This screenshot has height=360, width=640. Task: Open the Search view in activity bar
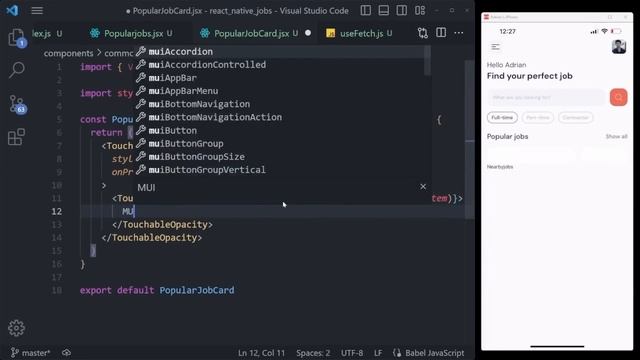click(16, 70)
